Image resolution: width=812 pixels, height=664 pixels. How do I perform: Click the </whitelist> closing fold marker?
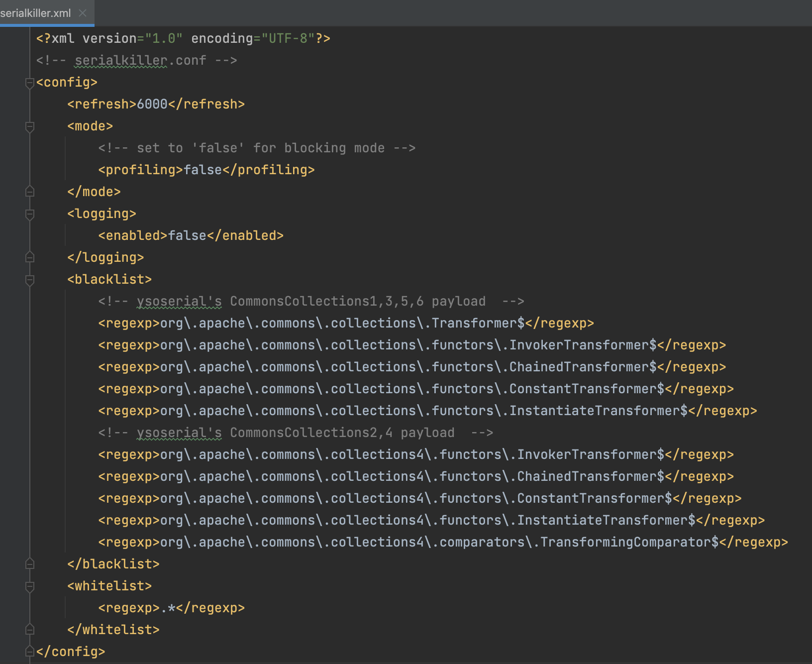pos(30,630)
